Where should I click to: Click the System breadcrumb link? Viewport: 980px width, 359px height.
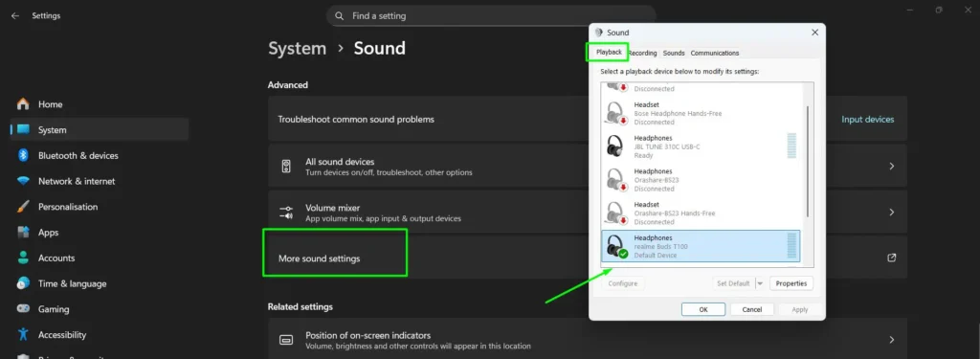click(297, 48)
